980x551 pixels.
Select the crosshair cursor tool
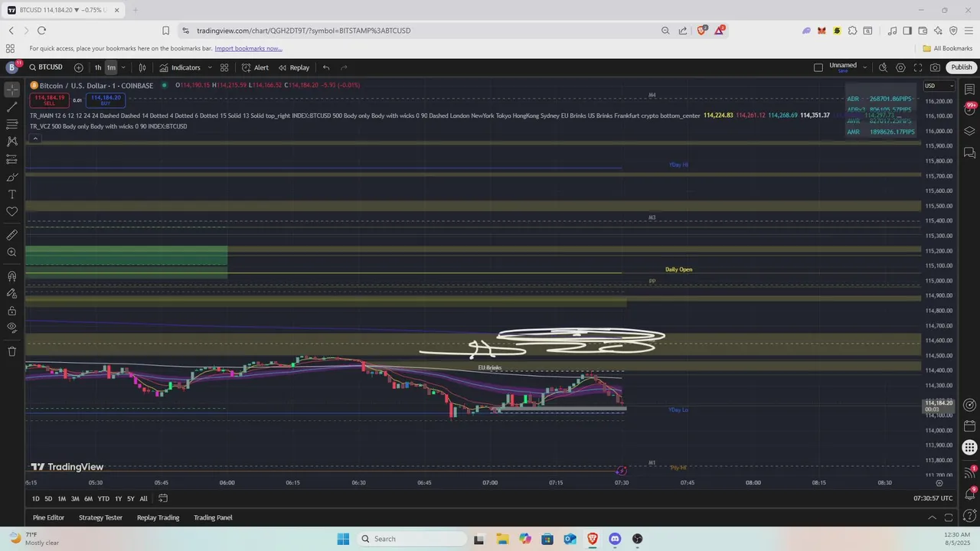click(x=11, y=90)
